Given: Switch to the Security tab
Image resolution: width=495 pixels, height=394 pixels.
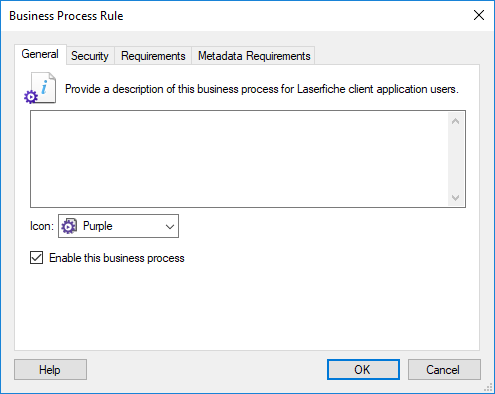Looking at the screenshot, I should pyautogui.click(x=90, y=56).
